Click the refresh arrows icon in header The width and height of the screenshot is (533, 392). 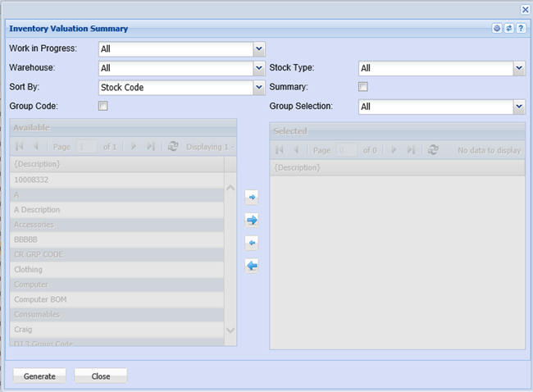(x=508, y=29)
